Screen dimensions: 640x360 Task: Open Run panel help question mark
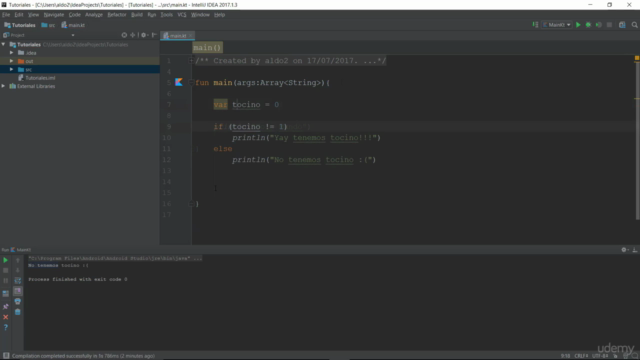(6, 327)
